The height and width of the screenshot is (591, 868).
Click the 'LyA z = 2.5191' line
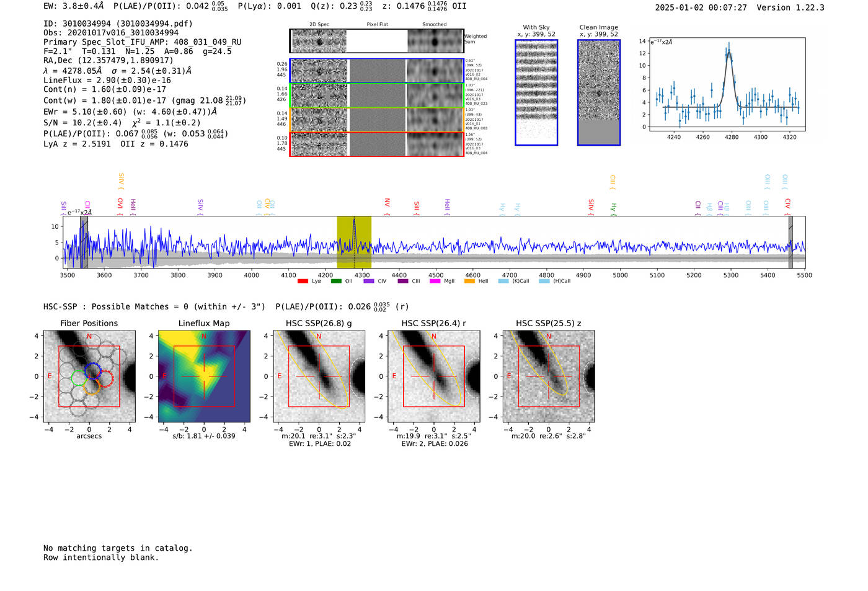(116, 144)
